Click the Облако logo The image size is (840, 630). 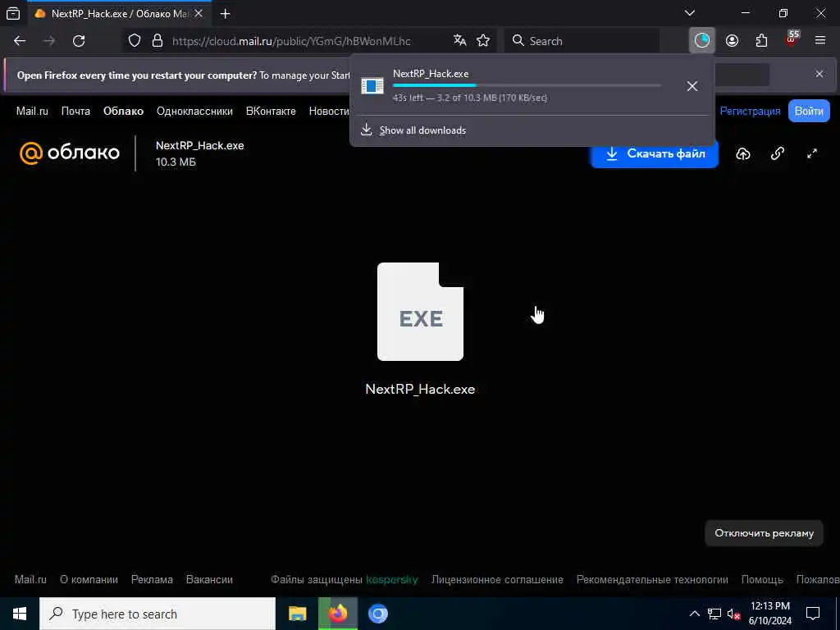[70, 153]
